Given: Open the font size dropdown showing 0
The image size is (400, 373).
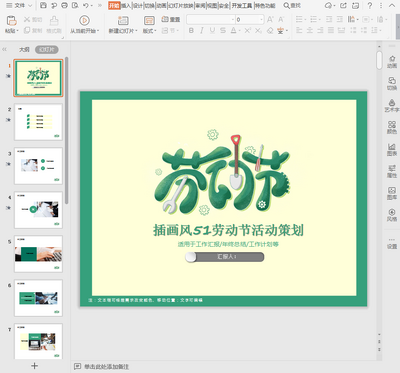Looking at the screenshot, I should [x=250, y=20].
